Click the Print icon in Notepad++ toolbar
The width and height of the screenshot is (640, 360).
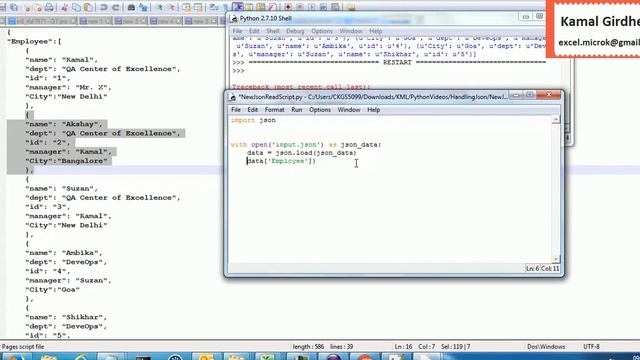(x=49, y=7)
